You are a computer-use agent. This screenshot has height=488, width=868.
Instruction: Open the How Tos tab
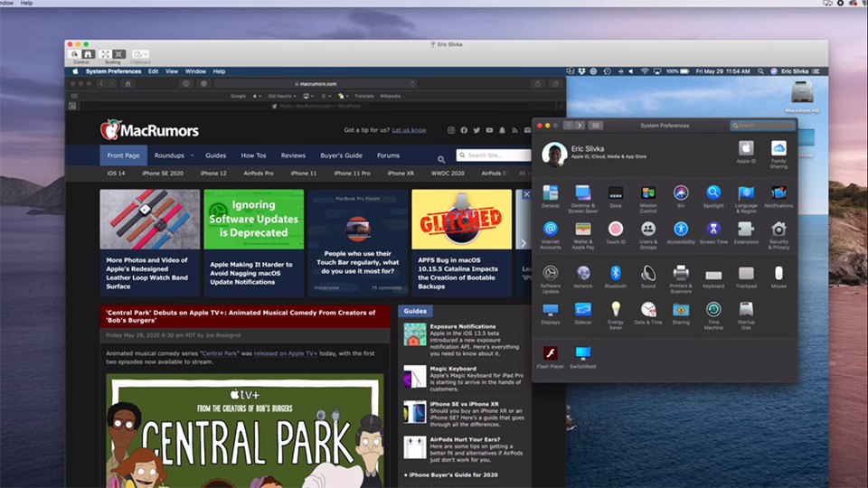[x=253, y=155]
